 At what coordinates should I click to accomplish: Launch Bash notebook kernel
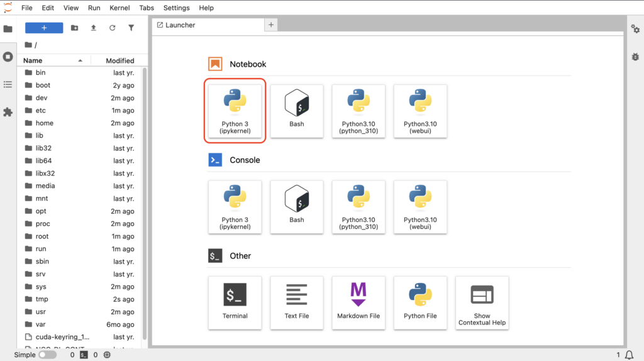point(297,111)
